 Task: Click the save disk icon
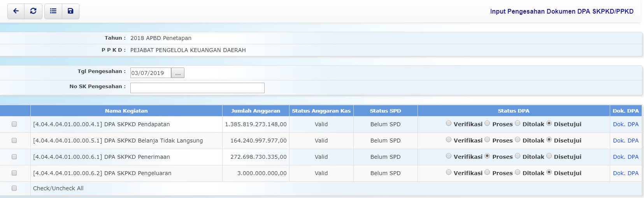[70, 11]
